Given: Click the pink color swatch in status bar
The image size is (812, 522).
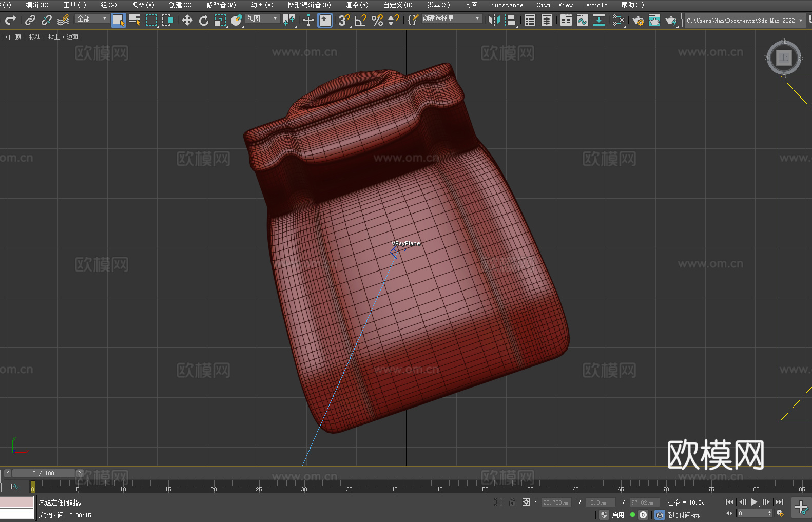Looking at the screenshot, I should (17, 502).
